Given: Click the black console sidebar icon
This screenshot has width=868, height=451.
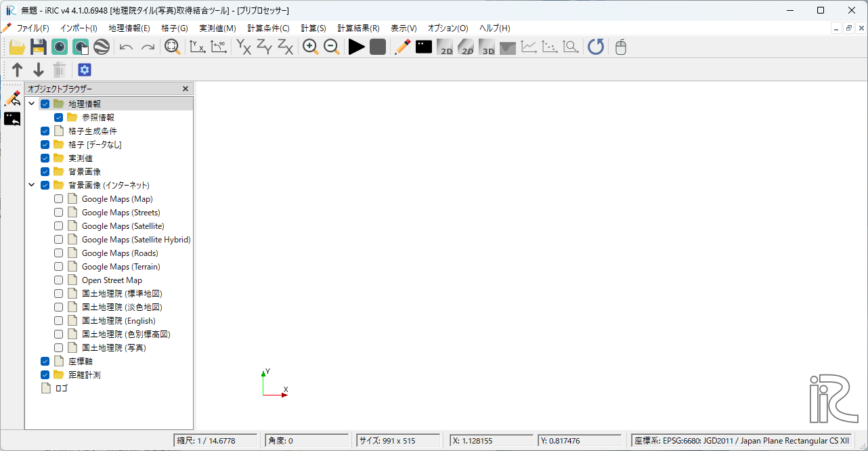Looking at the screenshot, I should pyautogui.click(x=12, y=119).
